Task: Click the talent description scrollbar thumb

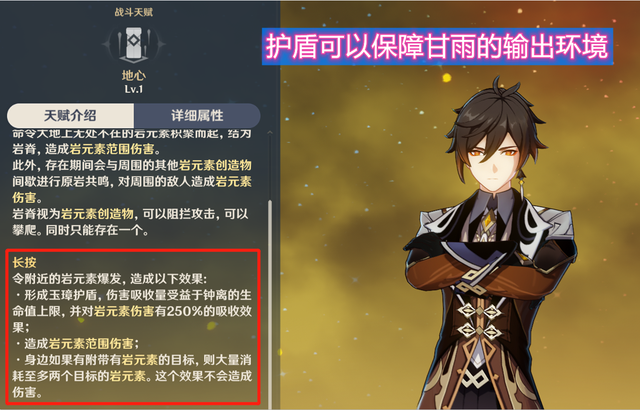Action: pos(270,304)
